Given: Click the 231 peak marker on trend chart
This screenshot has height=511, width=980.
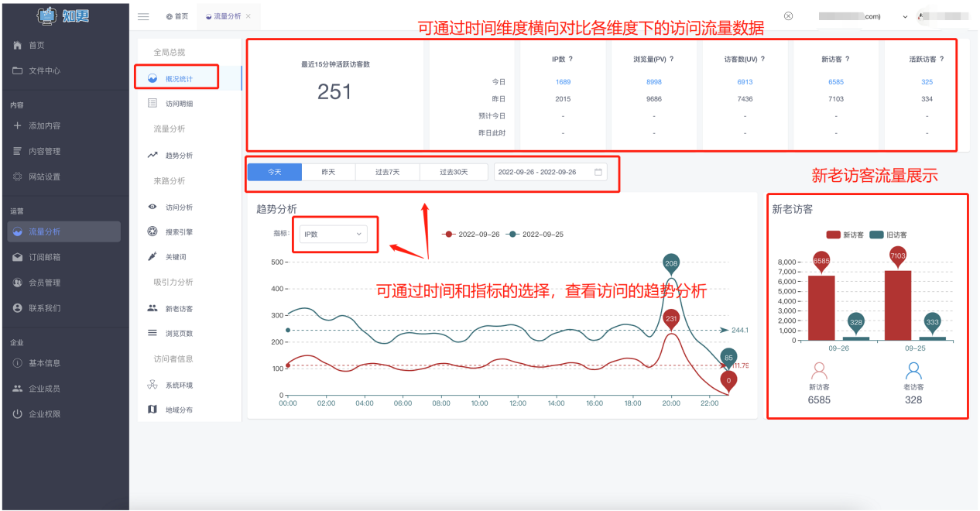Looking at the screenshot, I should pyautogui.click(x=671, y=319).
